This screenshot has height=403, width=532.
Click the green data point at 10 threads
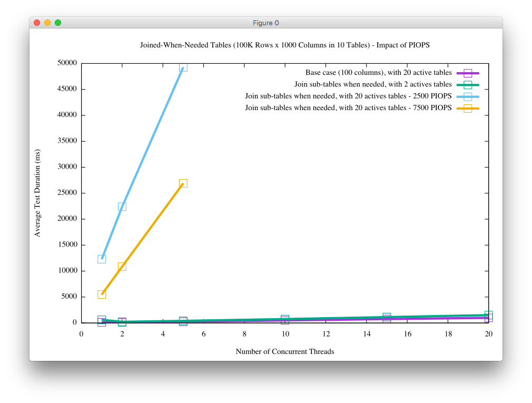[x=285, y=319]
